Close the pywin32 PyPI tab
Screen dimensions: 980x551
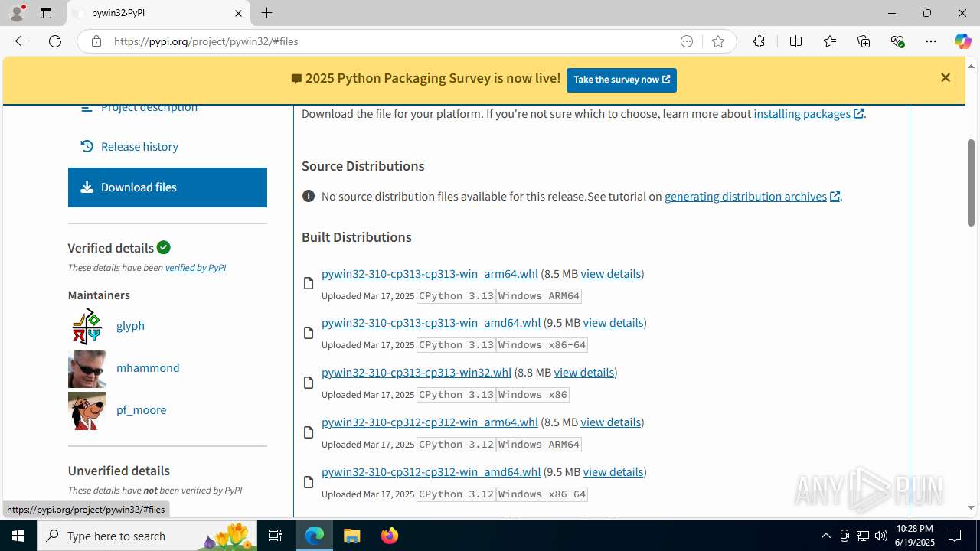pos(238,13)
